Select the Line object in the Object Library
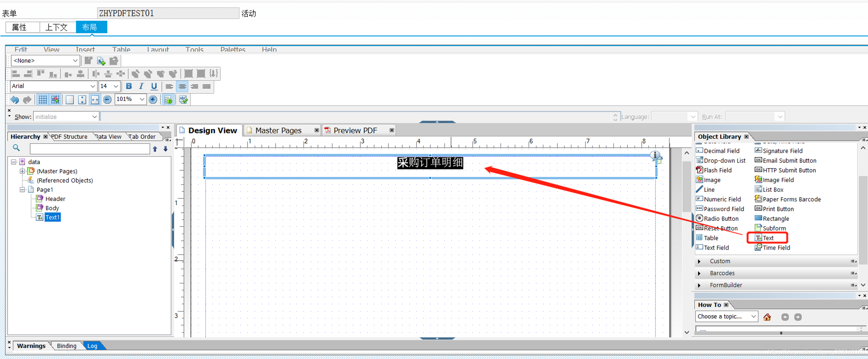The height and width of the screenshot is (359, 868). pos(709,189)
